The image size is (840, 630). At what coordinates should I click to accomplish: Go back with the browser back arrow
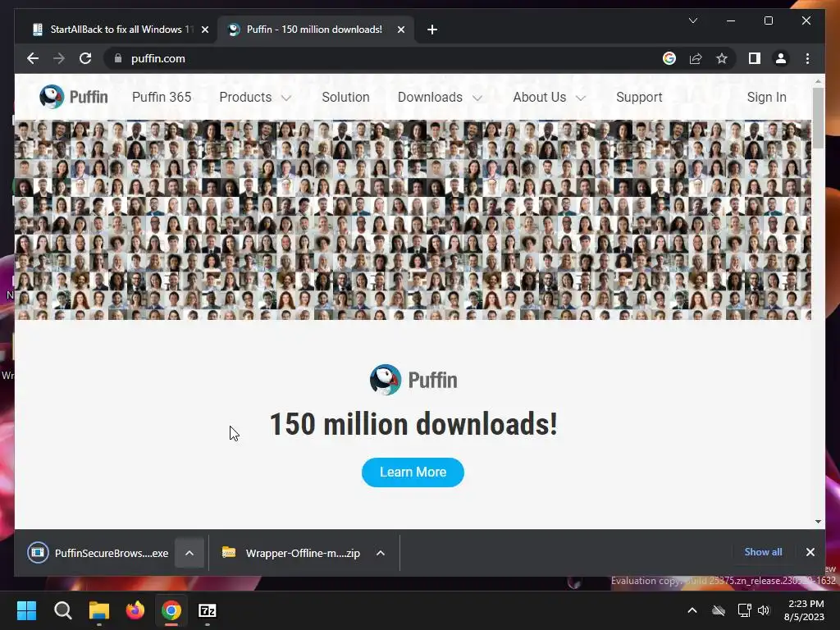click(33, 58)
